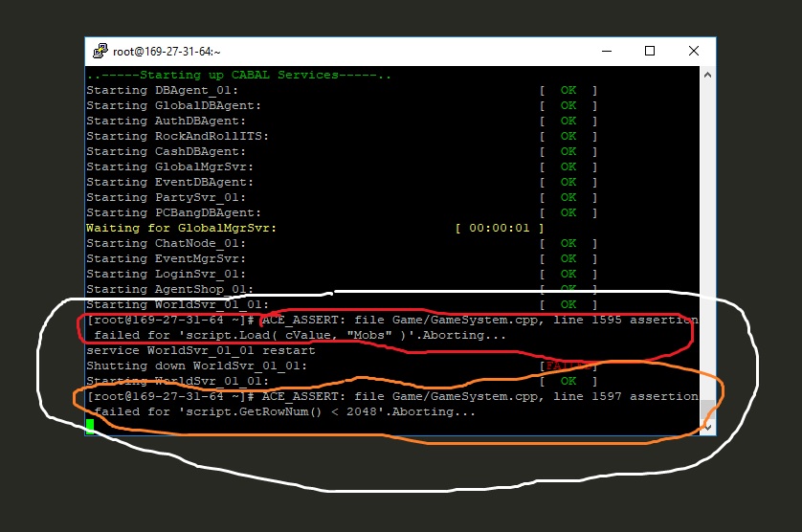Click the OK status for LoginSvr_01

pos(568,275)
